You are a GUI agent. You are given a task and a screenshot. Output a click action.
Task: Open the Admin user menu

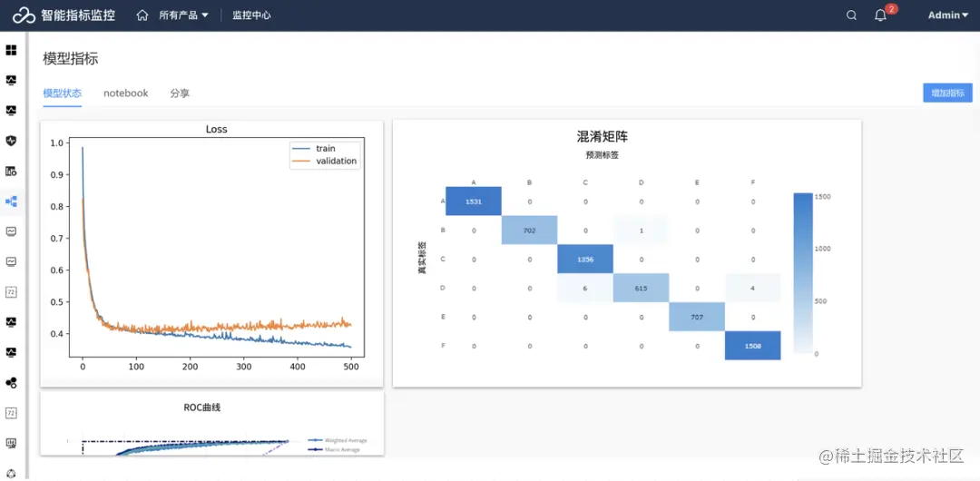[x=947, y=15]
